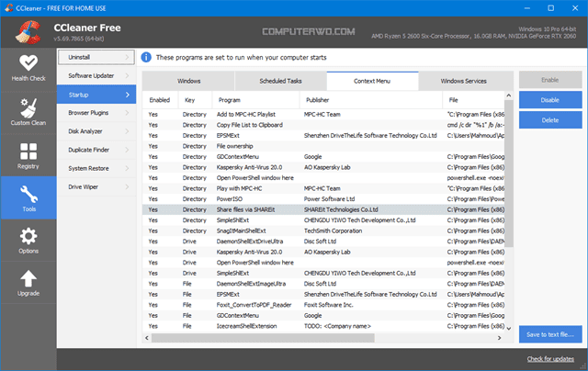Select the Play with MPC-HC row
This screenshot has width=588, height=371.
(323, 188)
